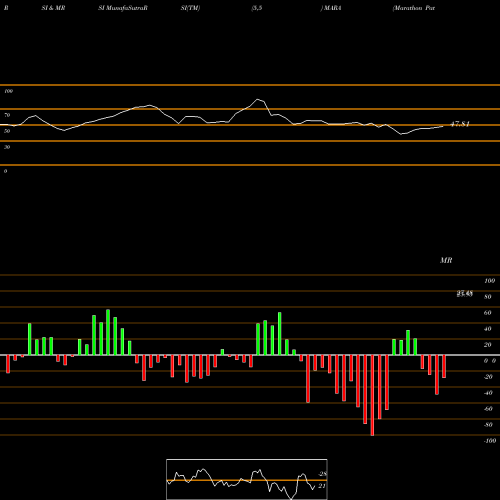
Task: Click the longest red bar in the MR histogram
Action: 372,395
